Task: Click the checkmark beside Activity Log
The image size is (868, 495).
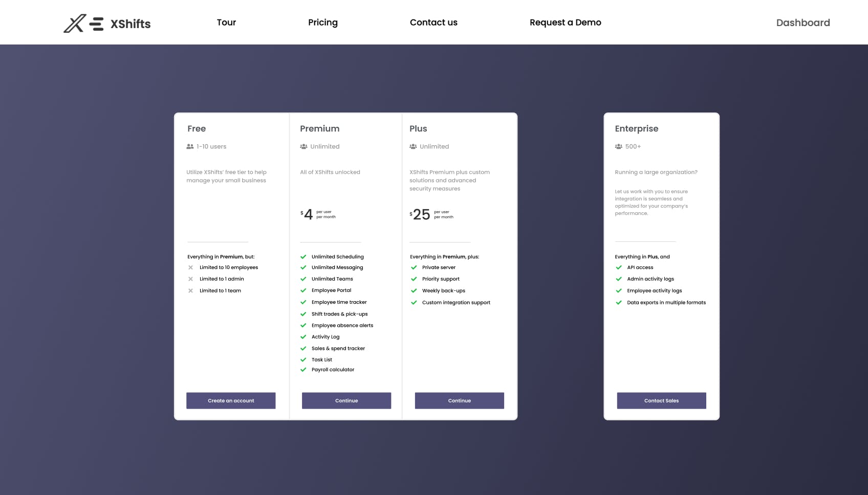Action: (x=303, y=337)
